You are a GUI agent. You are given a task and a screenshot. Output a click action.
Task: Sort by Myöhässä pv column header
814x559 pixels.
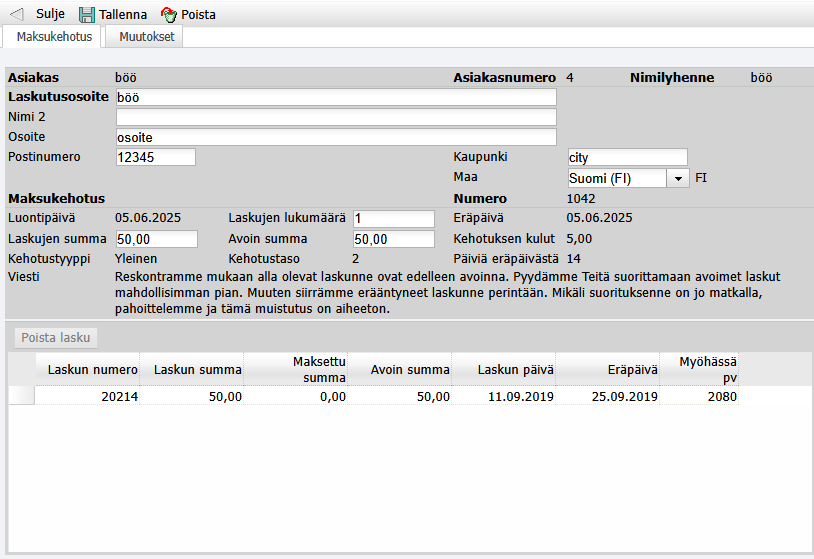(699, 370)
